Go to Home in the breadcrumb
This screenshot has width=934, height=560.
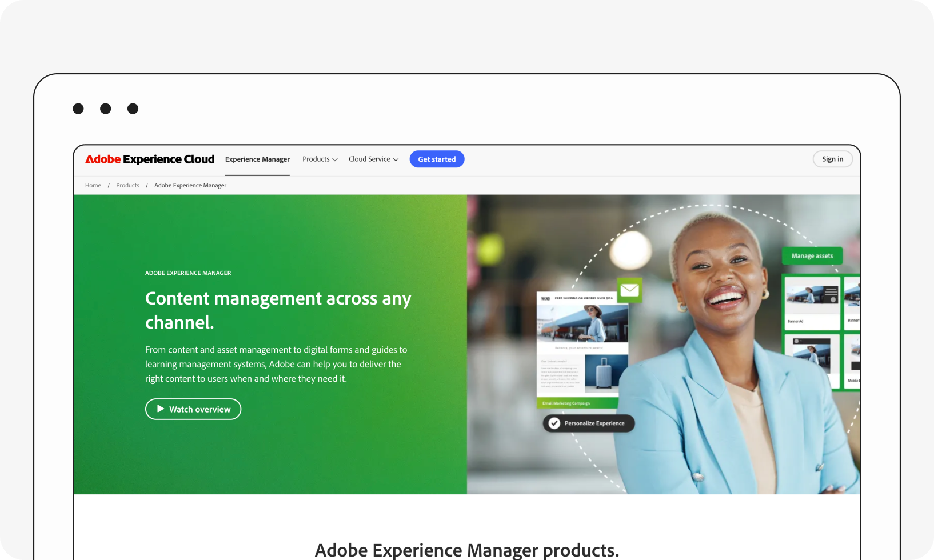(93, 185)
